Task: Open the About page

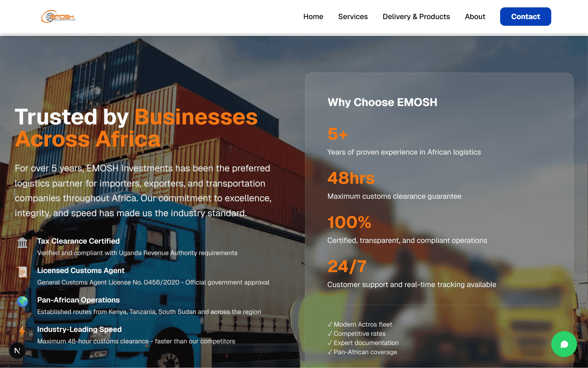Action: (x=475, y=17)
